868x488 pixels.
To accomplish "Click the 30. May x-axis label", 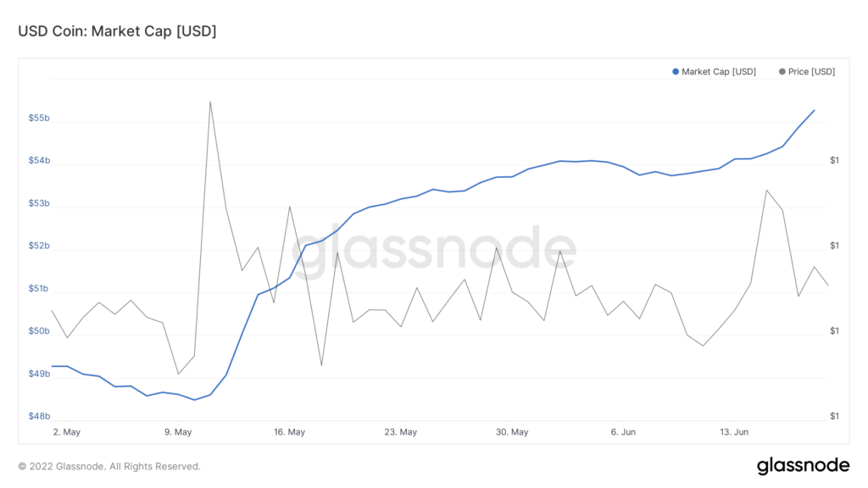I will [512, 432].
